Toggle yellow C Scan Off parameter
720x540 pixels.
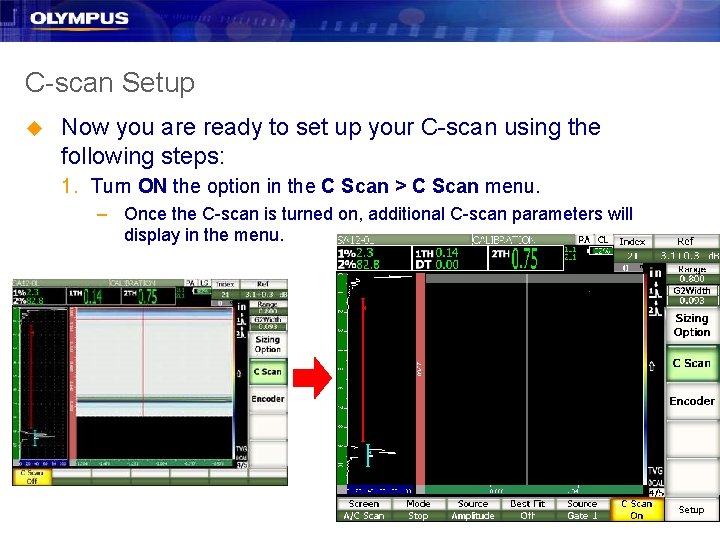coord(32,477)
